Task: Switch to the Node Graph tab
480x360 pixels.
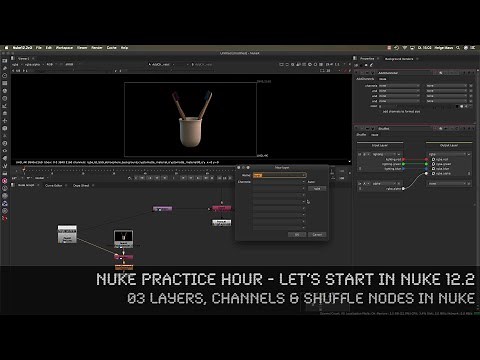Action: click(x=26, y=185)
